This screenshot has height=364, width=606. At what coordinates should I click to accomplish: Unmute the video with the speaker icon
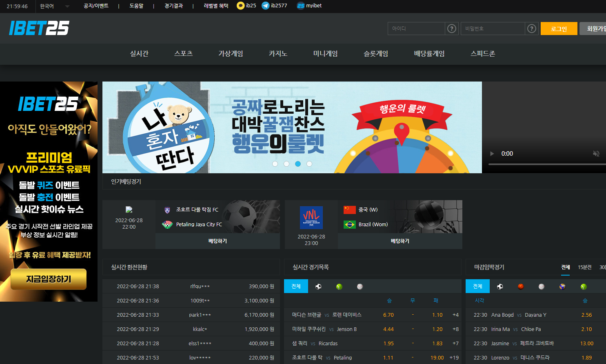(596, 154)
